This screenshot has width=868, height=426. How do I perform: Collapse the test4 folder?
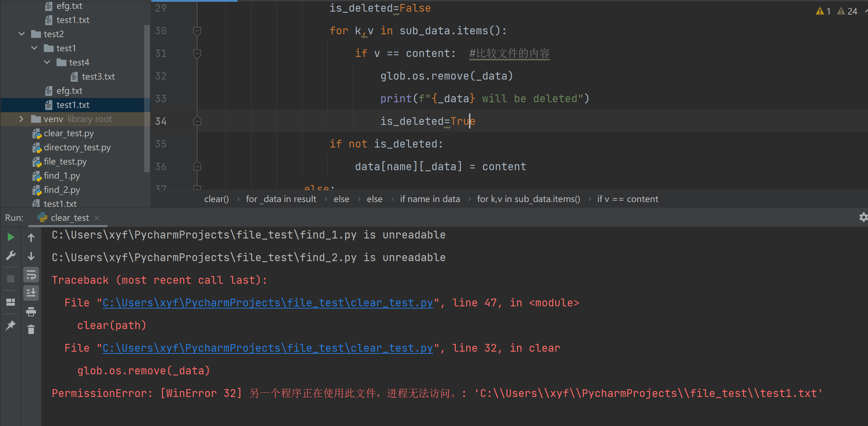(x=47, y=62)
